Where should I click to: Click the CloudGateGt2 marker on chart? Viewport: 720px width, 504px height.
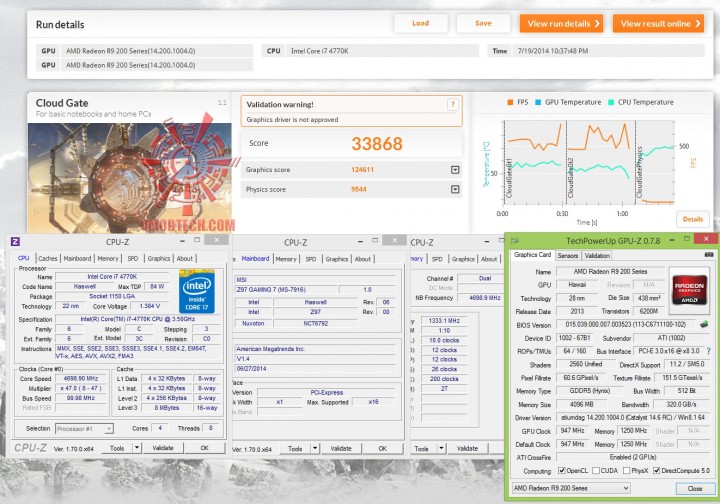coord(571,178)
